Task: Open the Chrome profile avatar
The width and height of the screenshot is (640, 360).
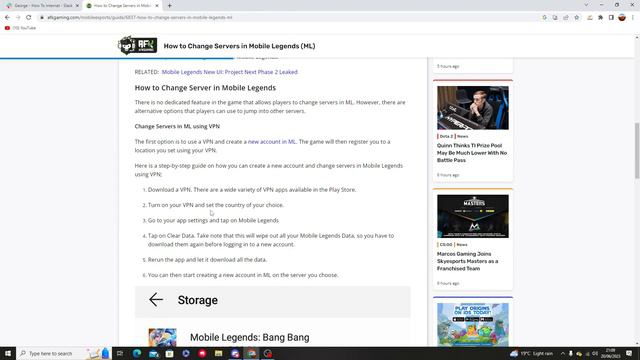Action: pyautogui.click(x=622, y=18)
